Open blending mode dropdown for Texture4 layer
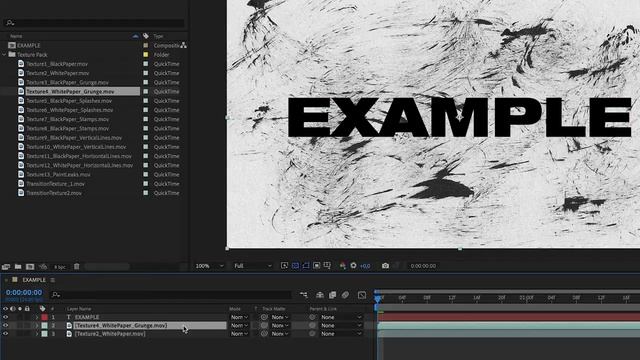 click(239, 325)
